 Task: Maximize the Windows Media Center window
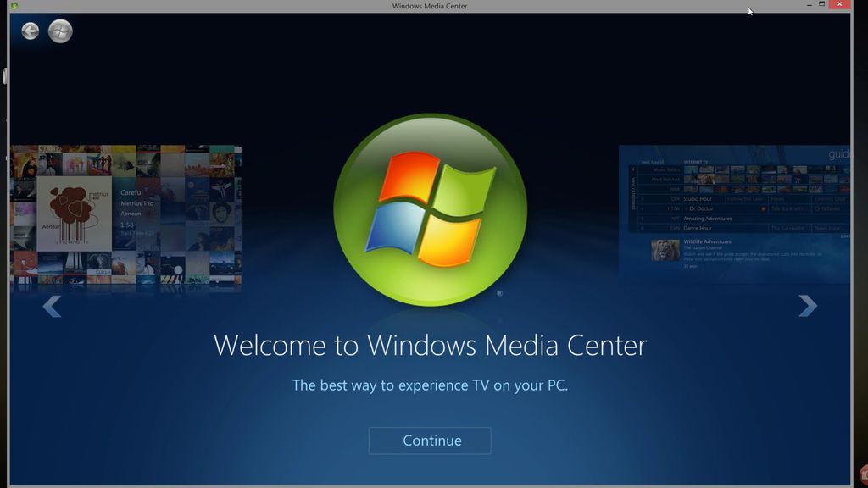pyautogui.click(x=822, y=4)
